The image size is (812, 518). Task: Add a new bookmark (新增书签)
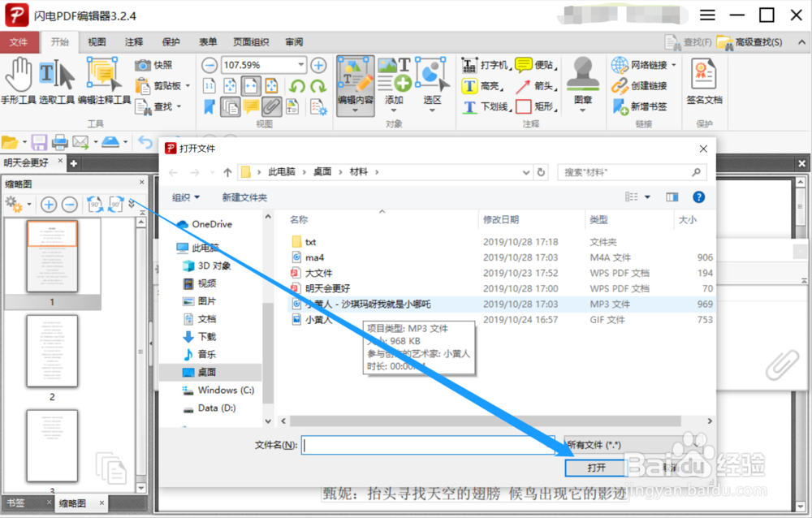click(x=640, y=106)
